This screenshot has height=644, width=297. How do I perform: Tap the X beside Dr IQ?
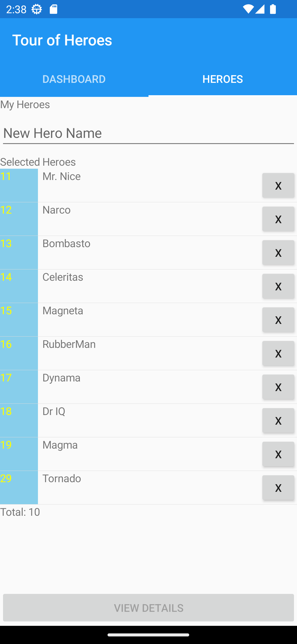(x=278, y=421)
